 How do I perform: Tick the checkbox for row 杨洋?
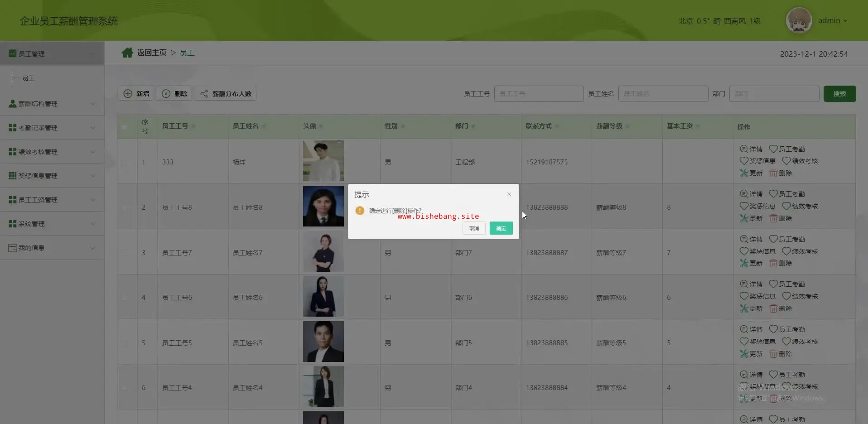(x=125, y=162)
